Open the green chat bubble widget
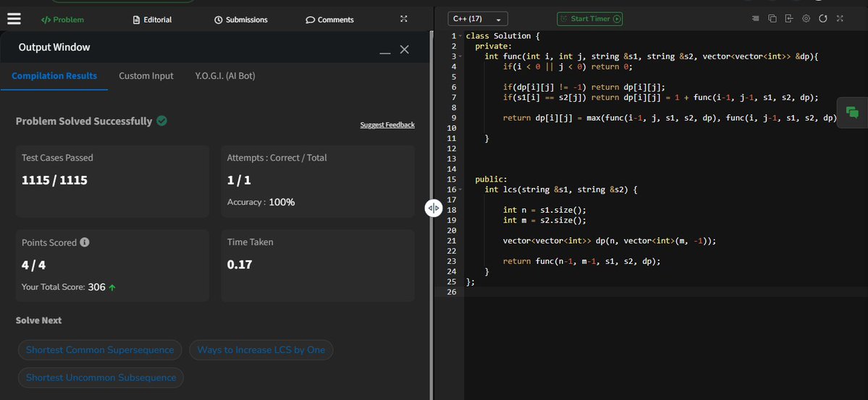The image size is (868, 400). (x=853, y=113)
